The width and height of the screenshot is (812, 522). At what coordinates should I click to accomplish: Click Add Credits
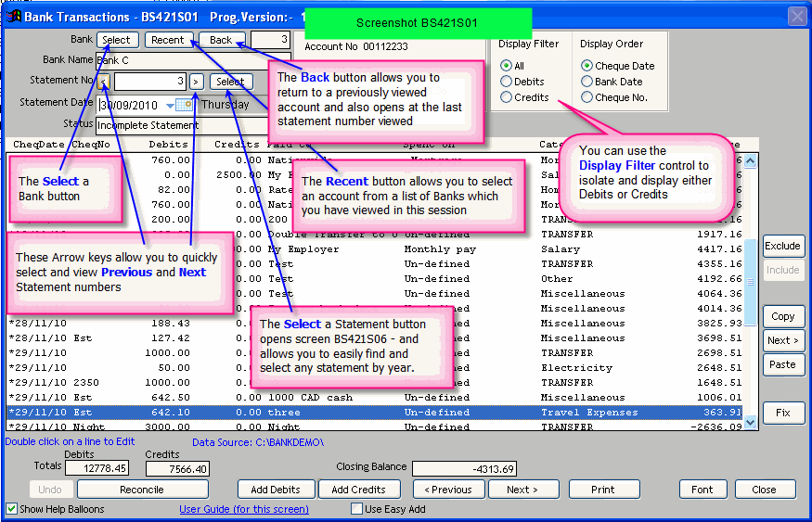pos(359,490)
